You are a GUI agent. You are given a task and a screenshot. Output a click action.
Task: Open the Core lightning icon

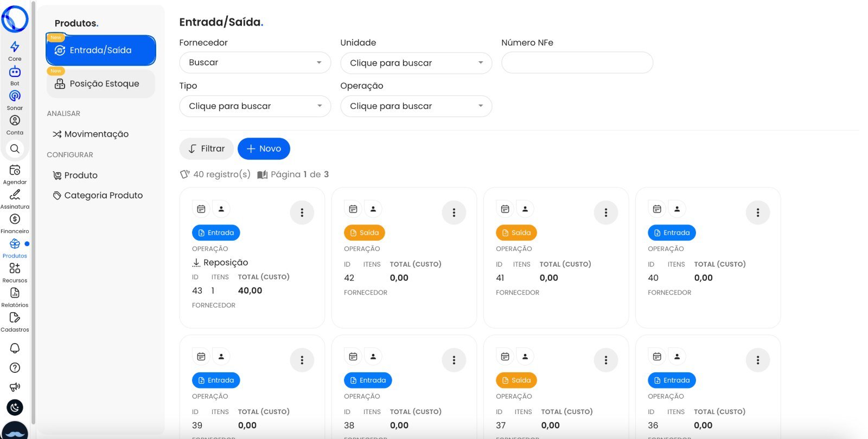point(15,47)
